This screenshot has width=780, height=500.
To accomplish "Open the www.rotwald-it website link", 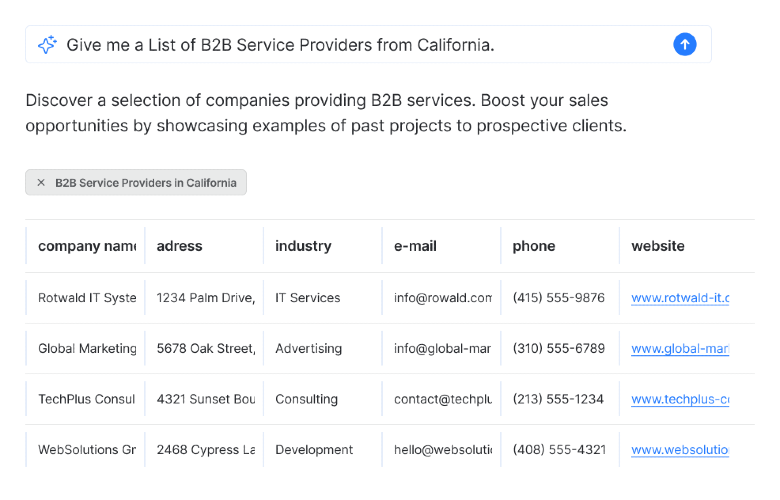I will (680, 298).
